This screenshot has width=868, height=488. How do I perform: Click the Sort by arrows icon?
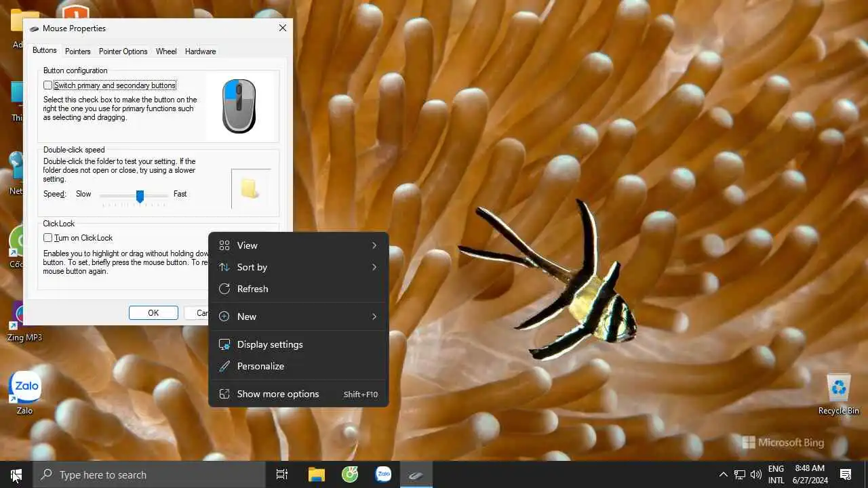click(x=224, y=267)
